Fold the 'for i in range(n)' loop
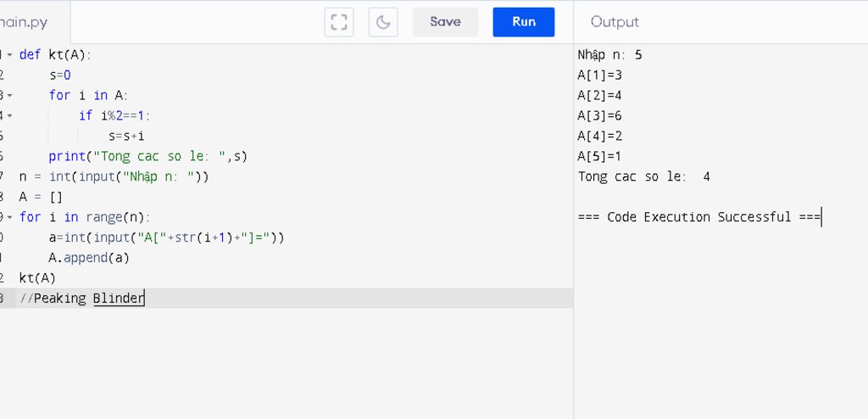The height and width of the screenshot is (419, 868). (x=9, y=217)
